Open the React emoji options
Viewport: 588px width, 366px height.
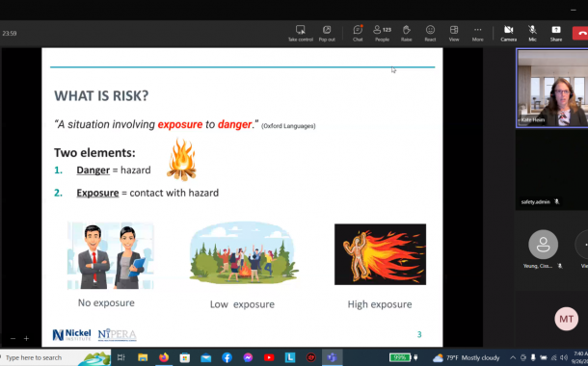[x=430, y=33]
